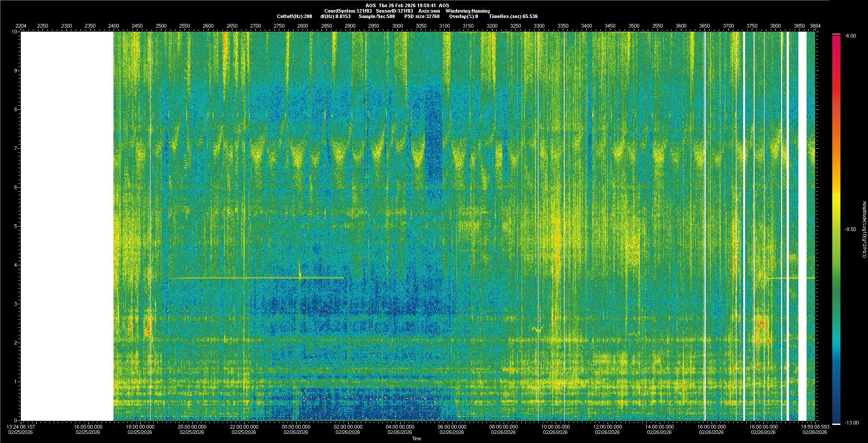Viewport: 868px width, 443px height.
Task: Select the top axis tick label '2800'
Action: click(303, 26)
